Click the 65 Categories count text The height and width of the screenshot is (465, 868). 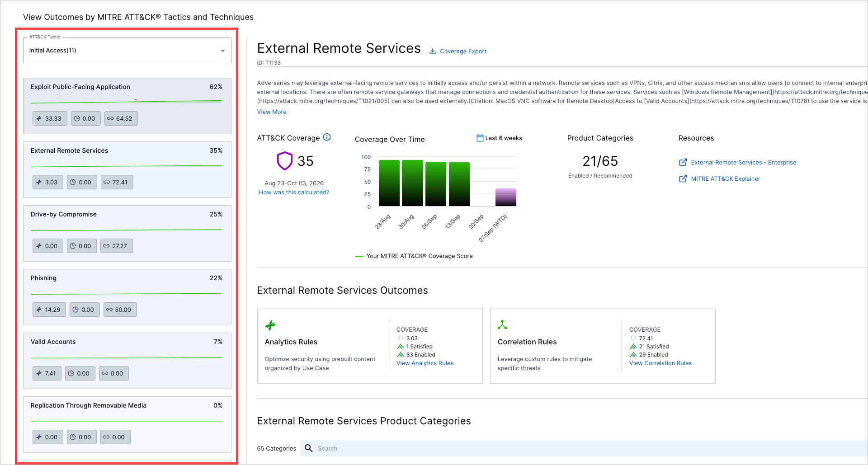pos(276,448)
